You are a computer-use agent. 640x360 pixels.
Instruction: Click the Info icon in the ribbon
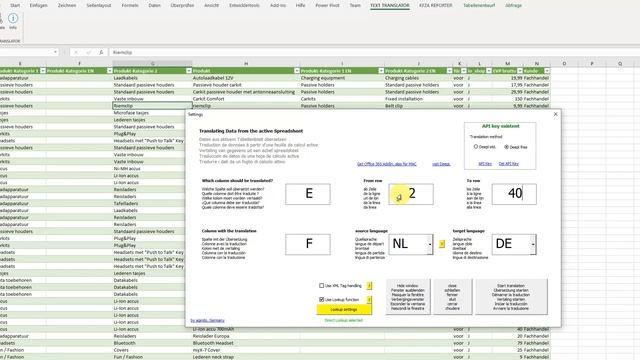coord(13,18)
